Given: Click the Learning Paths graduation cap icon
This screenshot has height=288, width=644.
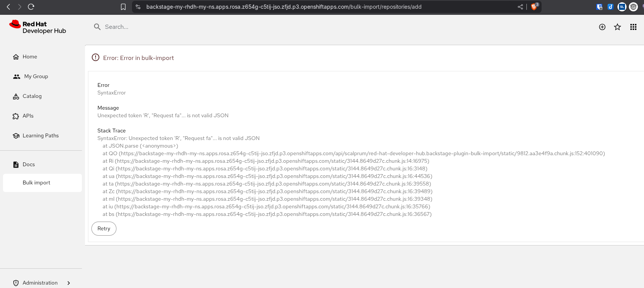Looking at the screenshot, I should pos(16,136).
